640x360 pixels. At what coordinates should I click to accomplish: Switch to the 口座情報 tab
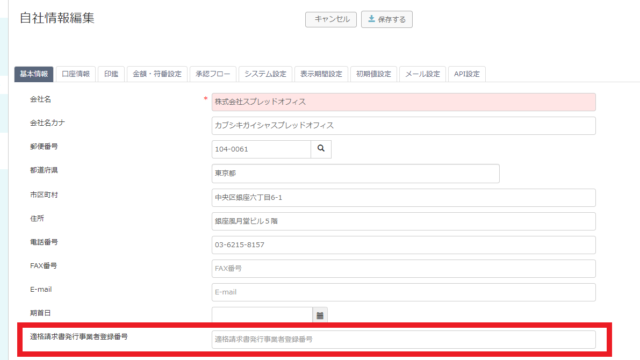click(76, 74)
